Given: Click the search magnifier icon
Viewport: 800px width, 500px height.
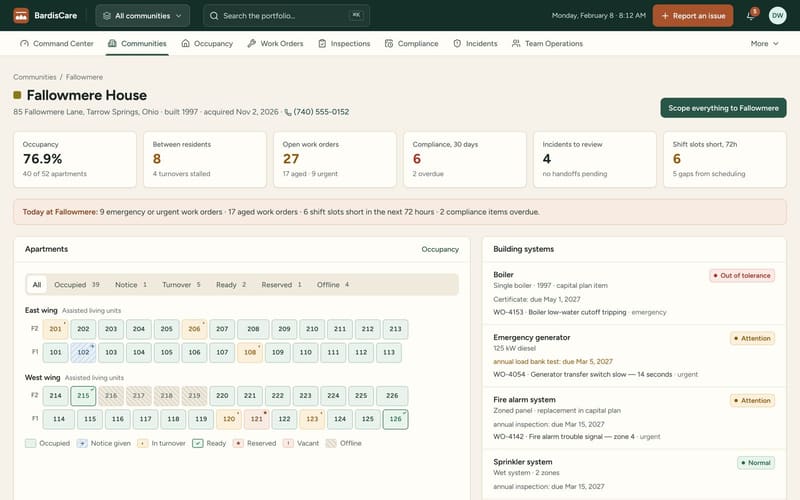Looking at the screenshot, I should [214, 16].
